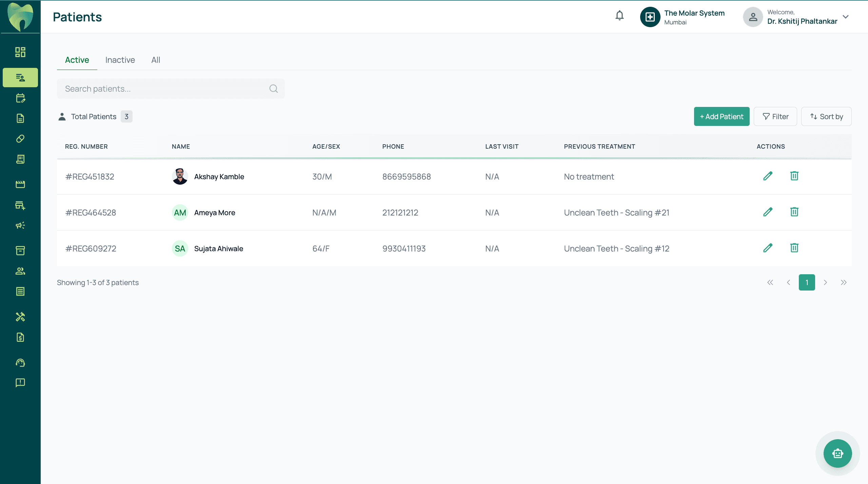Open the support headset sidebar icon
The height and width of the screenshot is (484, 868).
[20, 362]
